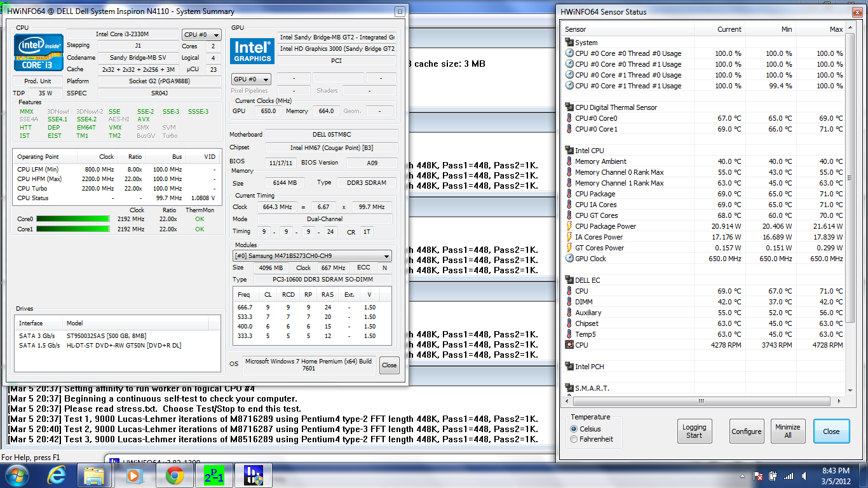Click the Interface column header in Drives
This screenshot has width=868, height=488.
point(39,323)
